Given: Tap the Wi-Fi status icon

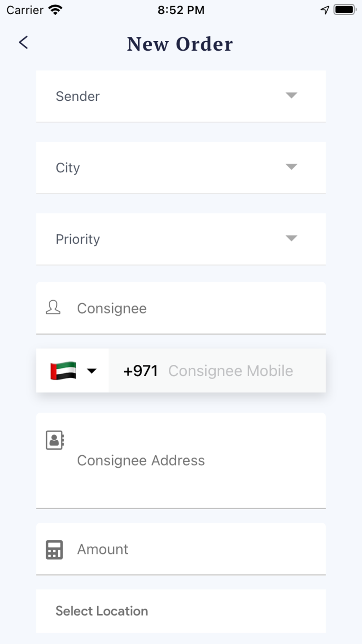Looking at the screenshot, I should 55,10.
